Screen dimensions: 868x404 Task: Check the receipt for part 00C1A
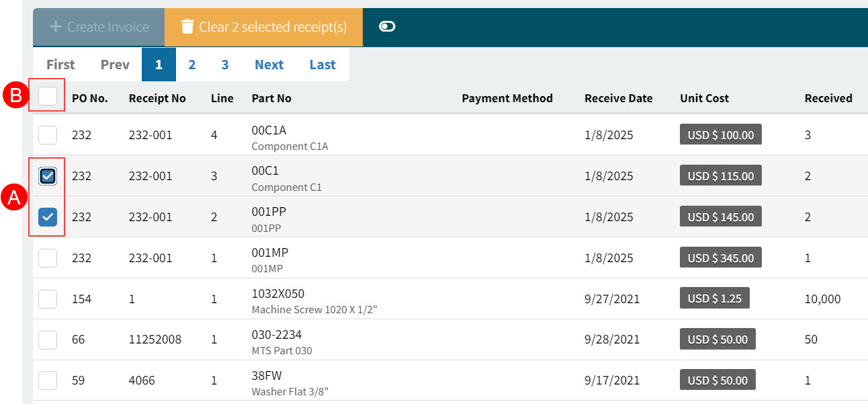(47, 134)
